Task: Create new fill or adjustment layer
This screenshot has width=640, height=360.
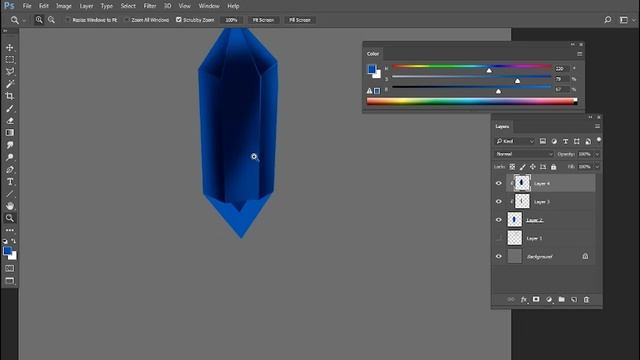Action: pos(549,300)
